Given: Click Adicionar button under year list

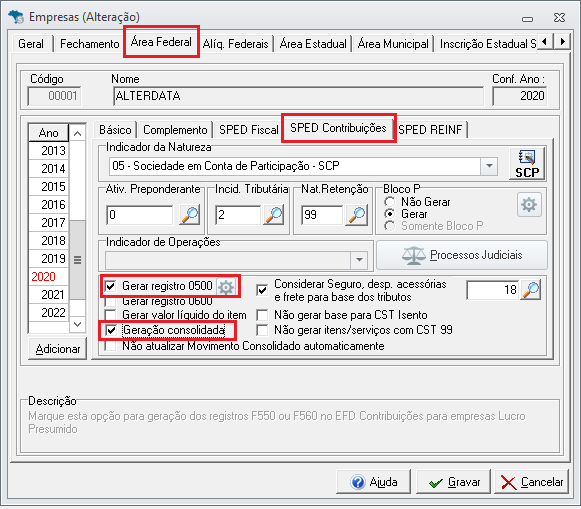Looking at the screenshot, I should [57, 349].
